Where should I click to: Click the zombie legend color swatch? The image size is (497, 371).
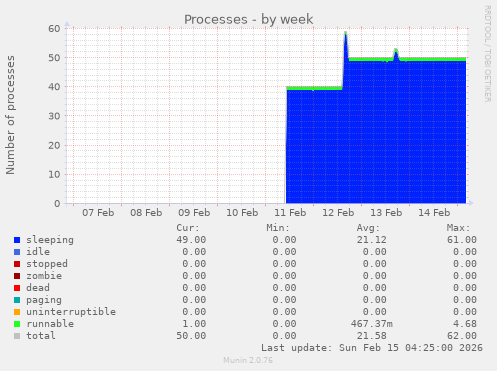[17, 276]
